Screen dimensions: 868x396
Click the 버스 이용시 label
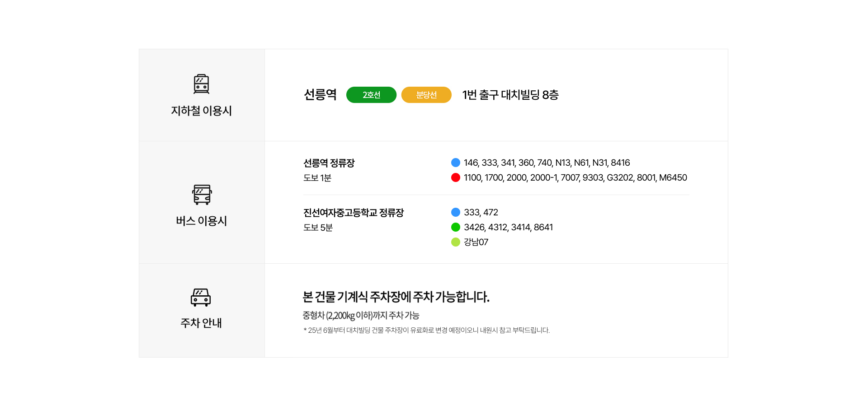coord(201,221)
